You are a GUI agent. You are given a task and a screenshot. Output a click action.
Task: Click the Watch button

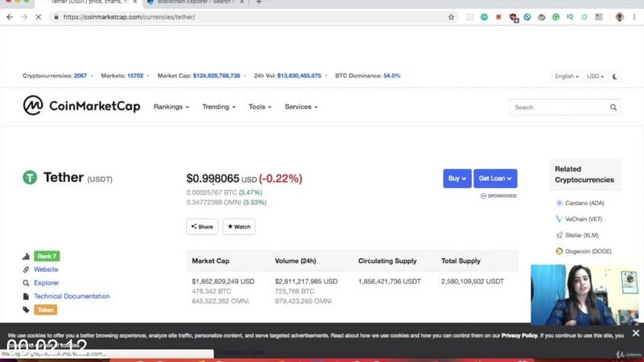coord(239,227)
